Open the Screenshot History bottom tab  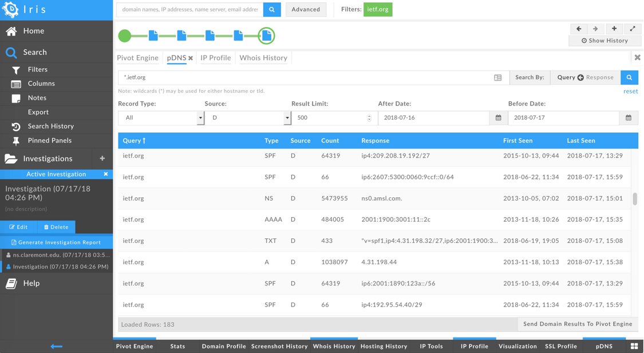click(x=279, y=347)
